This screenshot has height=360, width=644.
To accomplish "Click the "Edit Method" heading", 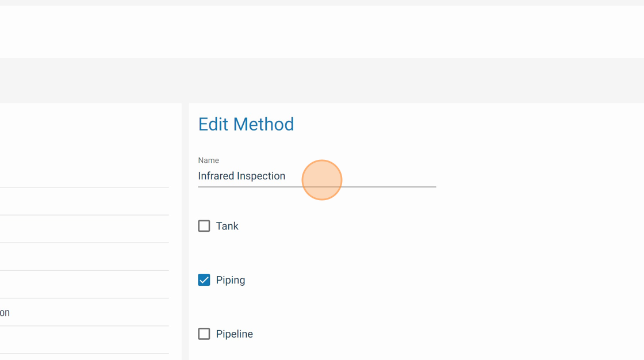I will click(246, 124).
